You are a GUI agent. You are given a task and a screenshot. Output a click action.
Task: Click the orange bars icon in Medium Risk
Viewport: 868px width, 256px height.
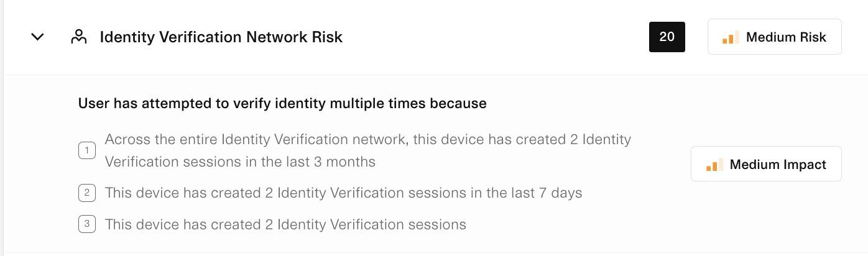pos(731,37)
